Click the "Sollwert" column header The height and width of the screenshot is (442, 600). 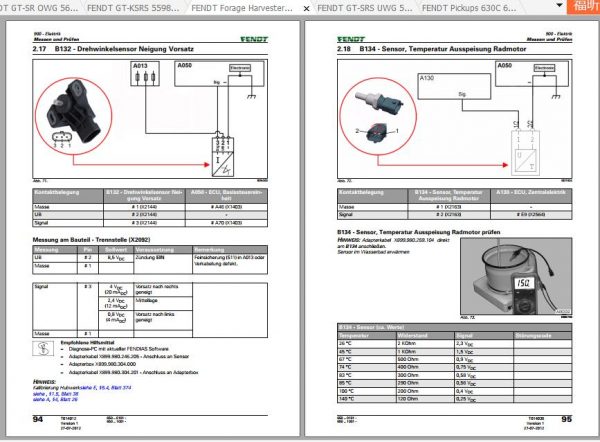116,250
